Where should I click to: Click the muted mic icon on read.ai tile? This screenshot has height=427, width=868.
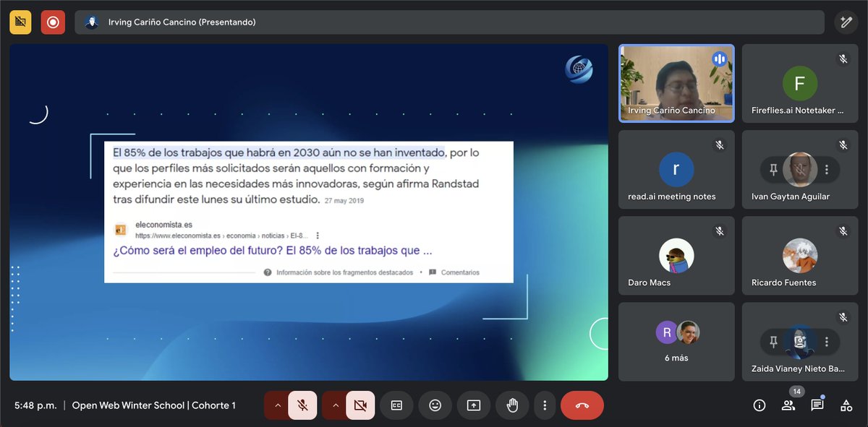(719, 145)
